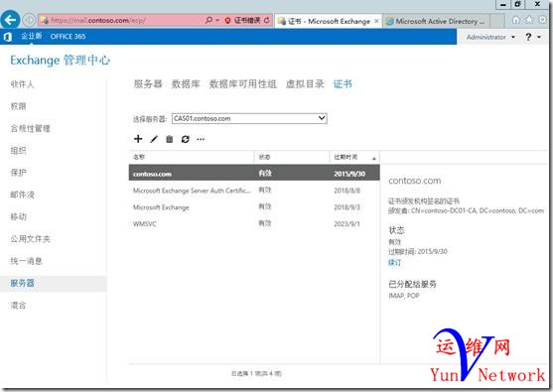The image size is (553, 392).
Task: Open the select server dropdown CAS01.contoso.com
Action: (x=249, y=118)
